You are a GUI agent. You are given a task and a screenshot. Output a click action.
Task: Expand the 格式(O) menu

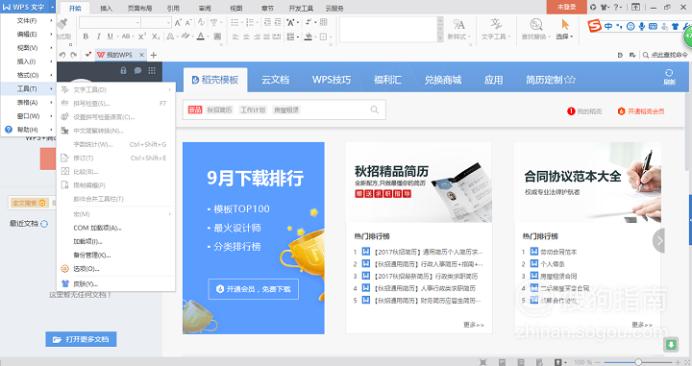pyautogui.click(x=28, y=75)
